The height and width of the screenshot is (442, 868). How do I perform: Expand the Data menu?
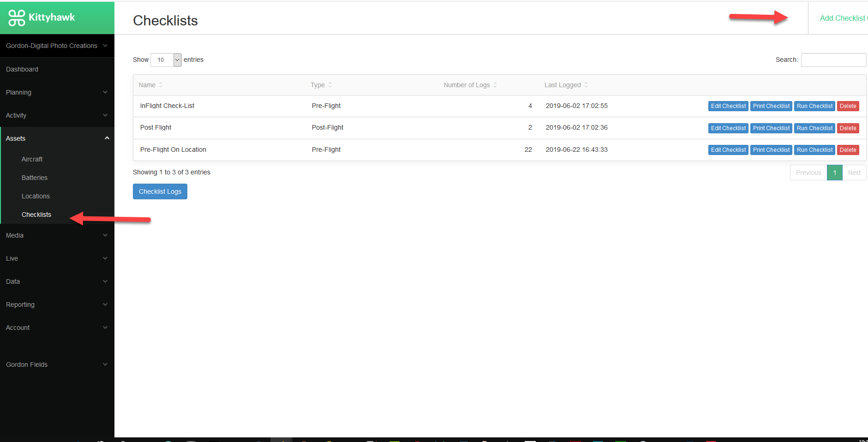pyautogui.click(x=57, y=281)
